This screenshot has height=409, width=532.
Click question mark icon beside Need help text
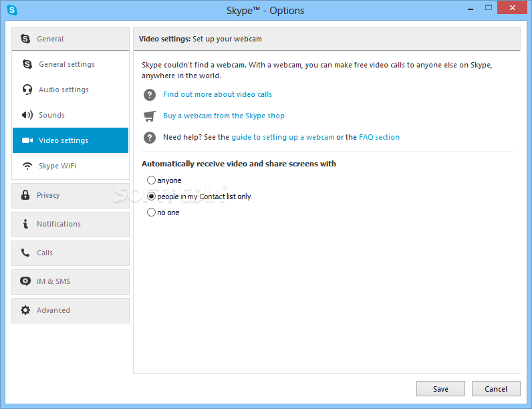[x=150, y=138]
